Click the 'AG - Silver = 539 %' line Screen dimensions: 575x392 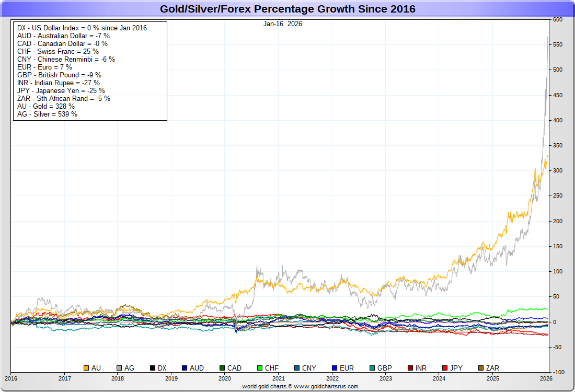48,114
